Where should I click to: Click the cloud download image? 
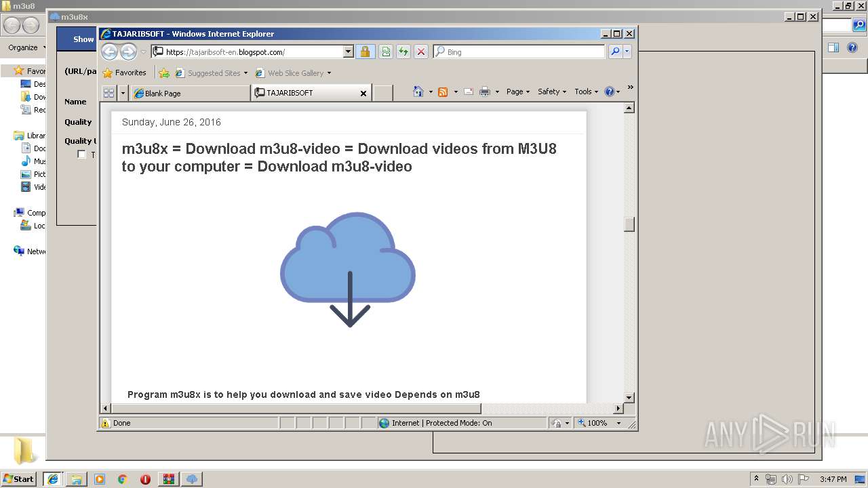click(x=348, y=270)
